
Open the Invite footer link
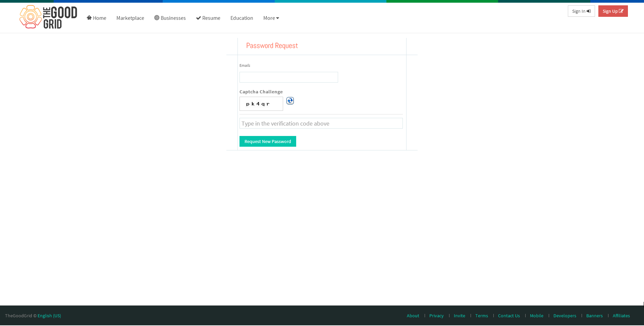pyautogui.click(x=460, y=316)
